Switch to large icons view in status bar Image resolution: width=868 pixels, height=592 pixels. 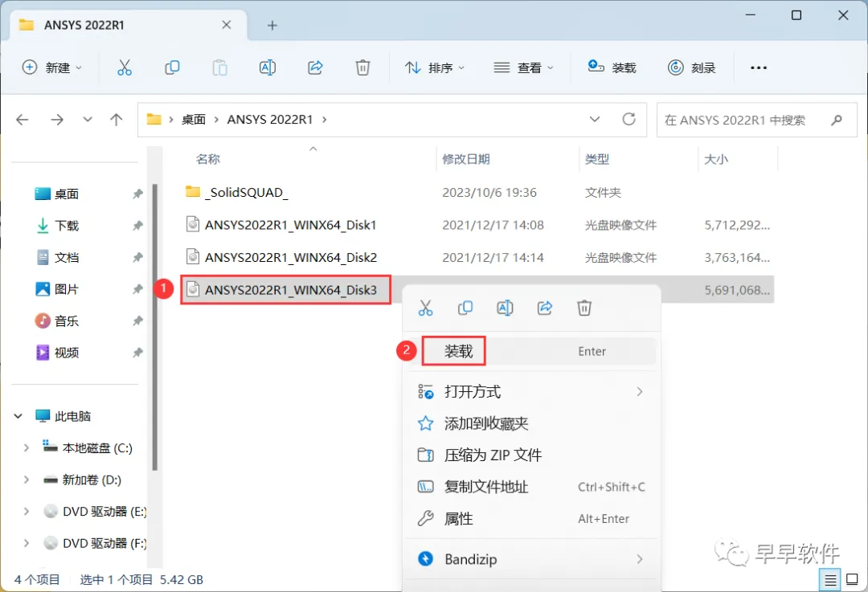click(853, 580)
